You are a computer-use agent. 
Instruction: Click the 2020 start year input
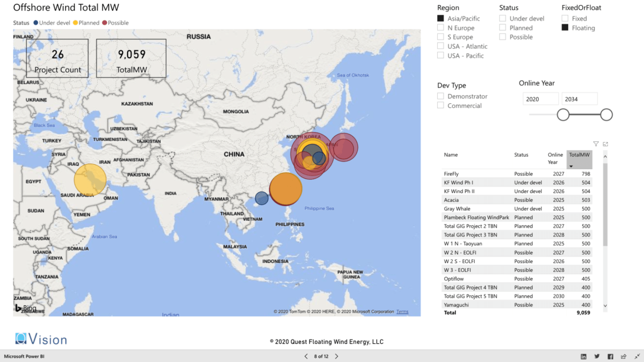click(x=540, y=99)
